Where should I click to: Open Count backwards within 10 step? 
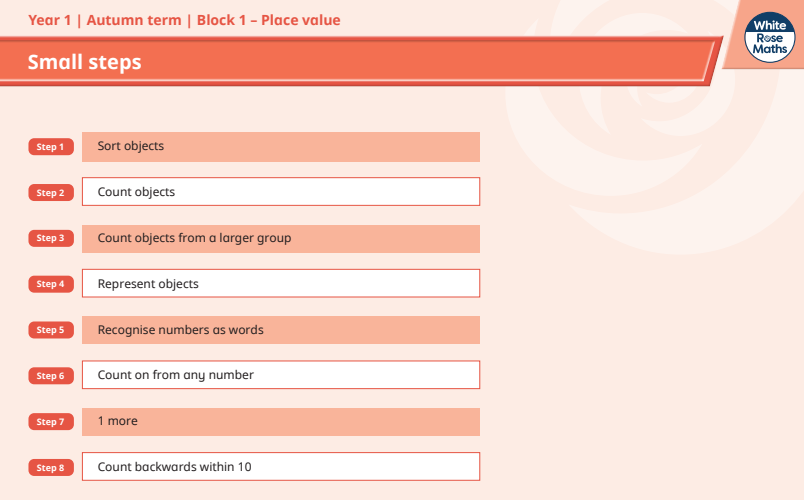pyautogui.click(x=280, y=467)
